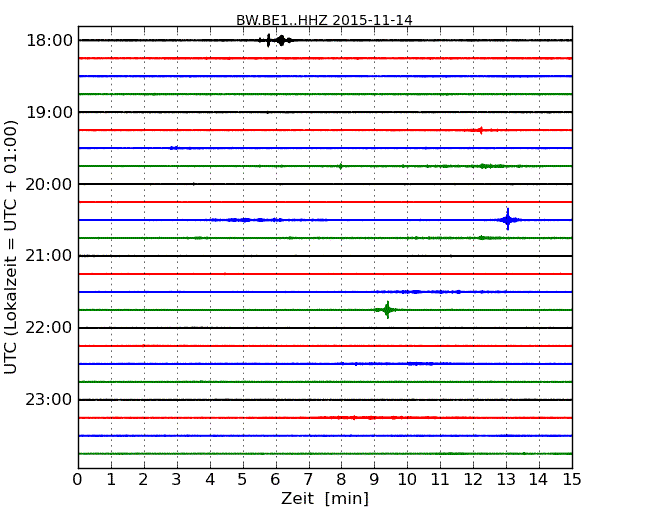Click x-axis tick label 10
The image size is (650, 520).
(x=407, y=480)
